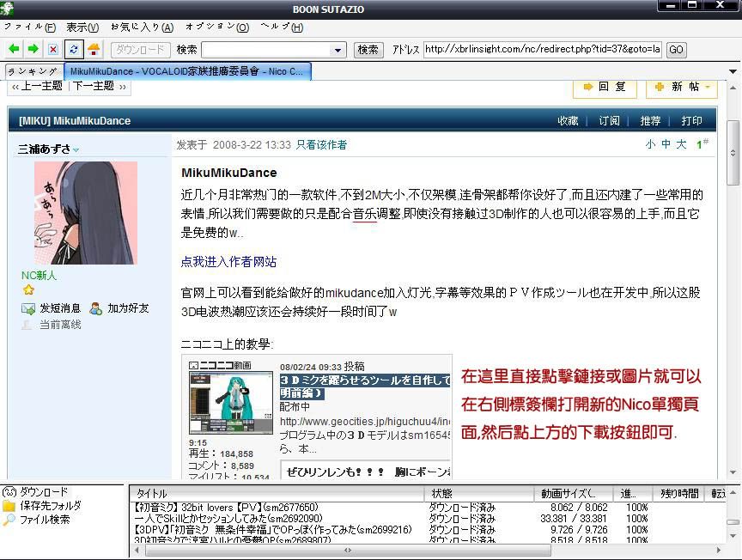
Task: Set font size to 大
Action: click(681, 144)
